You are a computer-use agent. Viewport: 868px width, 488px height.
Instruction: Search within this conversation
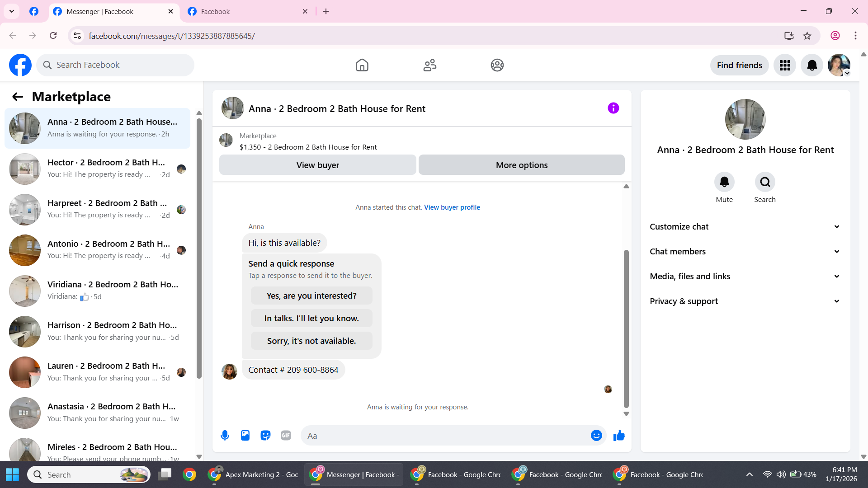(765, 182)
